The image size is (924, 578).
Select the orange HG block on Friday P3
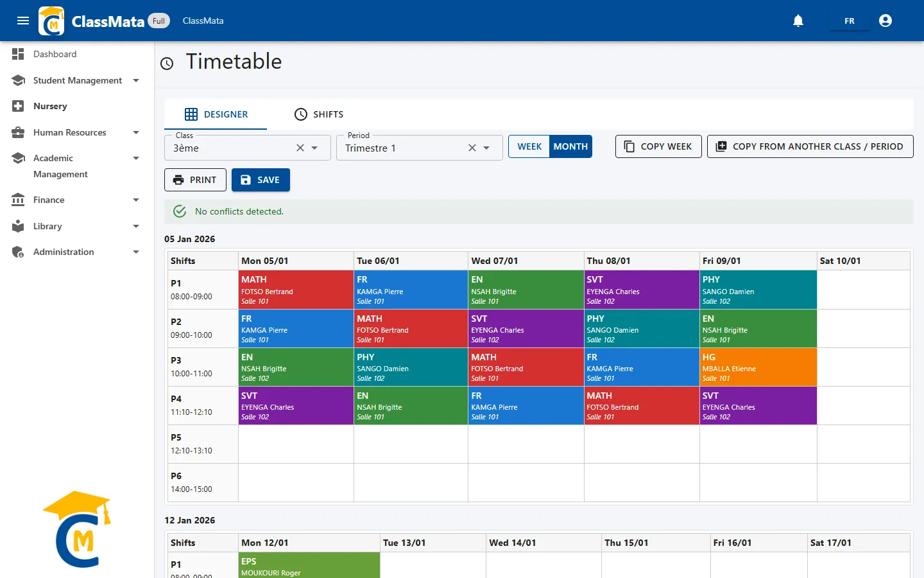pos(758,367)
